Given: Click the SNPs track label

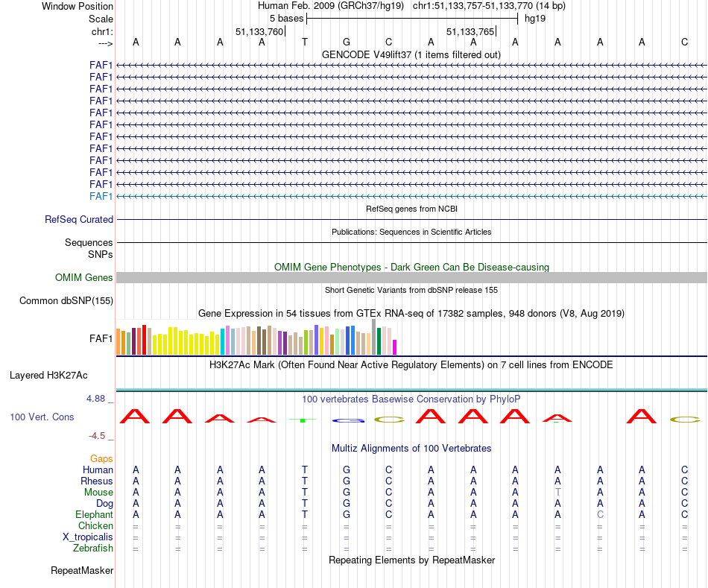Looking at the screenshot, I should pyautogui.click(x=101, y=254).
